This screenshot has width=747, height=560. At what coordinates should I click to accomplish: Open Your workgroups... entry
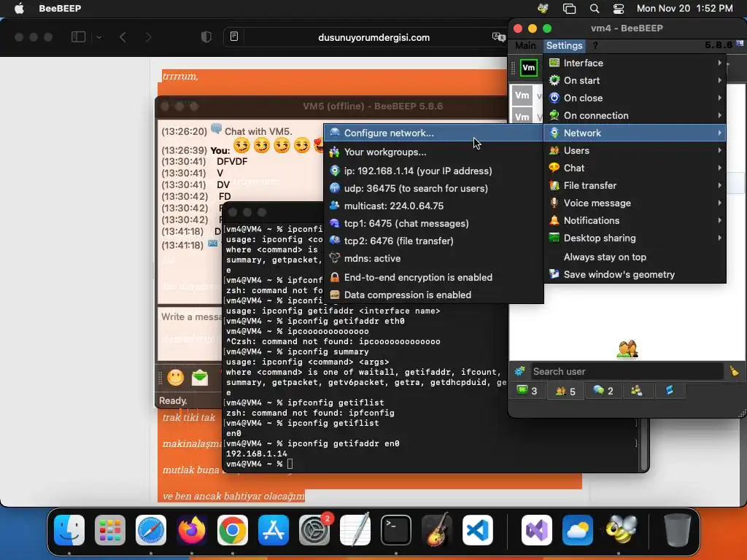coord(433,152)
